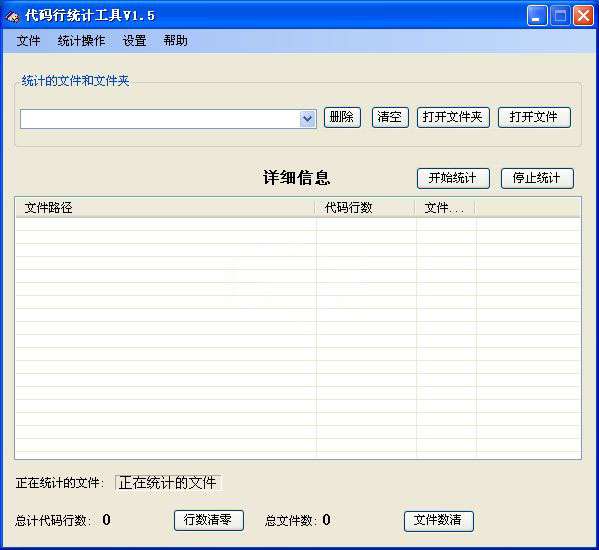Click the 文件数清 button
The height and width of the screenshot is (550, 599).
[x=439, y=521]
